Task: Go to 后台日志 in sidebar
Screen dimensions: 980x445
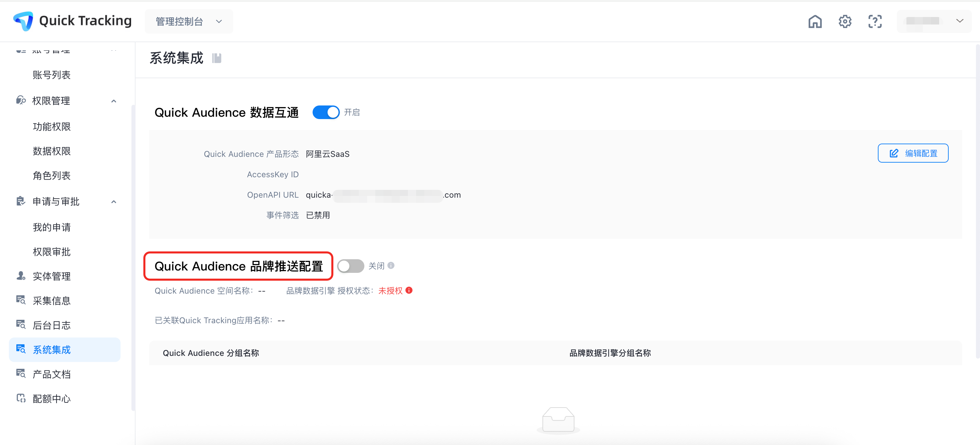Action: (x=52, y=325)
